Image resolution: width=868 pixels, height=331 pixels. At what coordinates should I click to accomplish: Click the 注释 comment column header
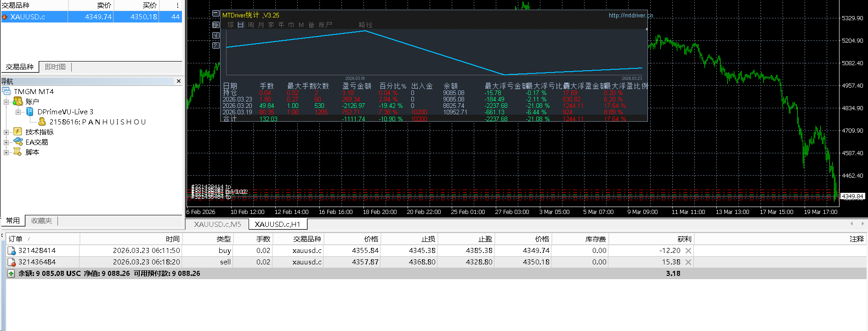coord(780,239)
